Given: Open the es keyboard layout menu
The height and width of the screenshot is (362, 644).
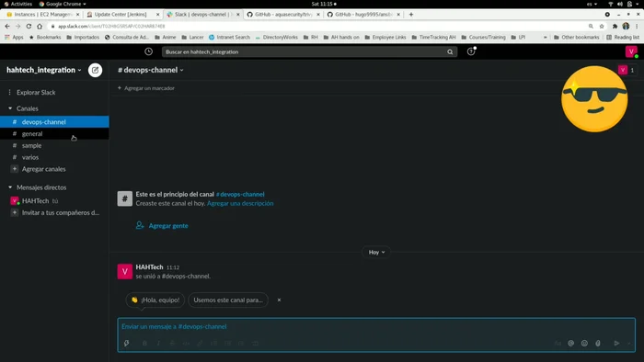Looking at the screenshot, I should [592, 4].
